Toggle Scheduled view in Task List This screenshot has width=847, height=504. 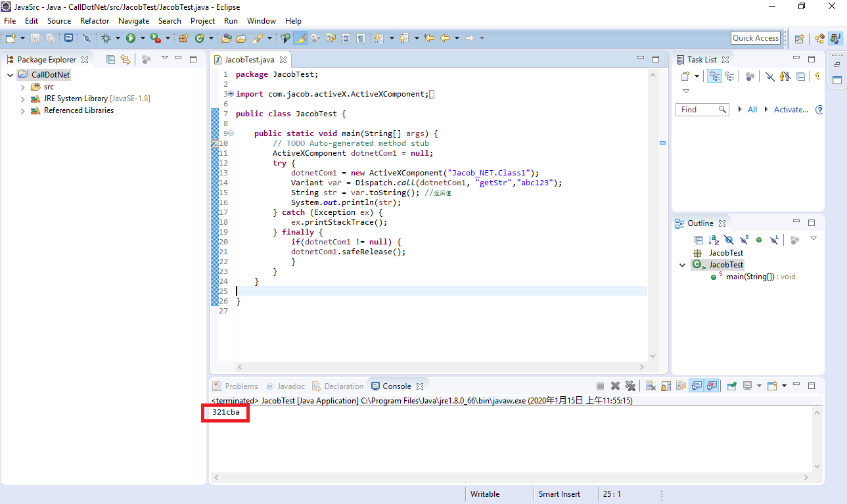pos(729,76)
